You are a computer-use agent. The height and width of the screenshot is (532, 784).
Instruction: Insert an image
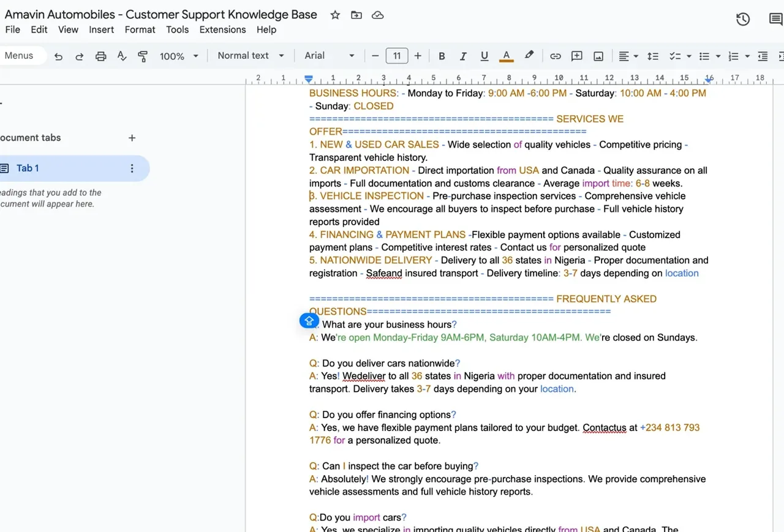pyautogui.click(x=598, y=56)
